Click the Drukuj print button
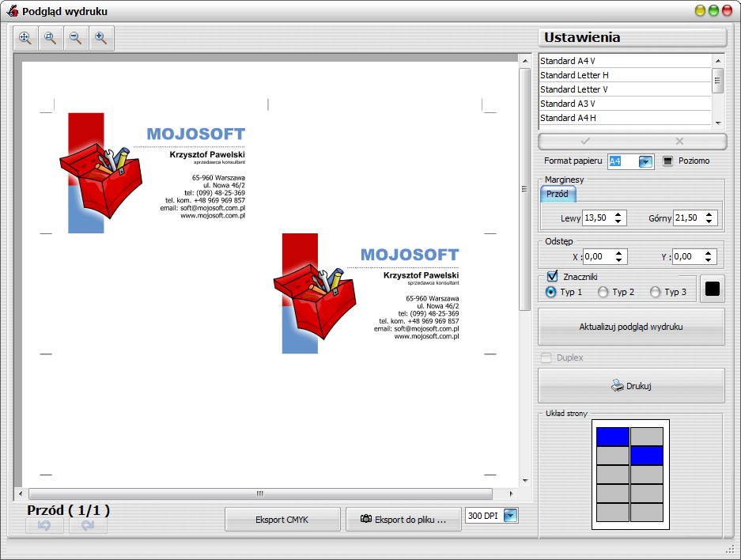The height and width of the screenshot is (560, 741). point(631,386)
